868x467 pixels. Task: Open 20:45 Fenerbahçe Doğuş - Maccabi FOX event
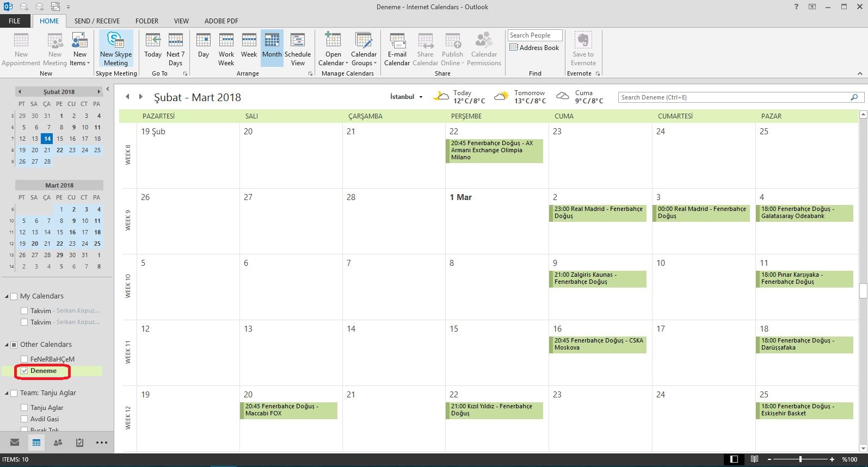click(288, 410)
